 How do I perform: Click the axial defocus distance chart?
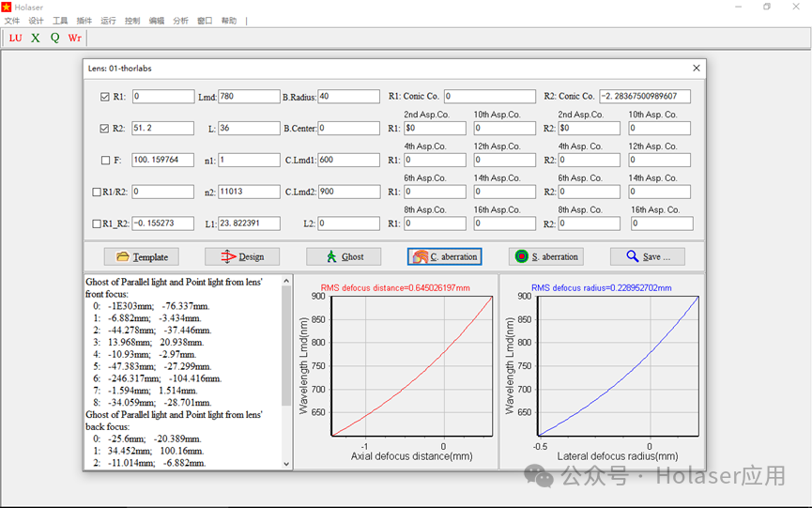tap(412, 366)
